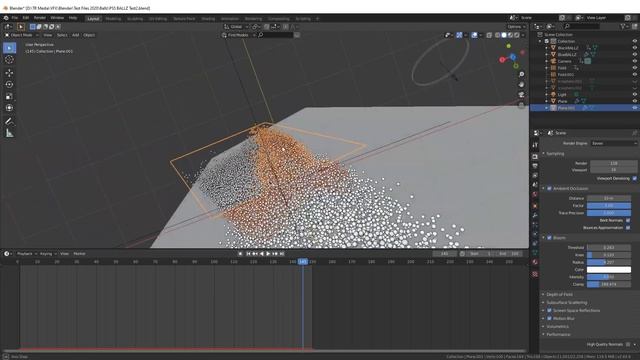The height and width of the screenshot is (360, 640).
Task: Open the Global transform orientation dropdown
Action: (236, 27)
